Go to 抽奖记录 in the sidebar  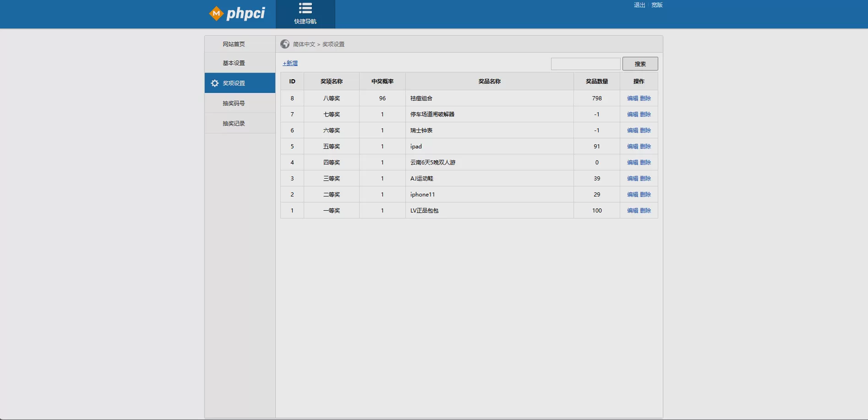[x=234, y=124]
